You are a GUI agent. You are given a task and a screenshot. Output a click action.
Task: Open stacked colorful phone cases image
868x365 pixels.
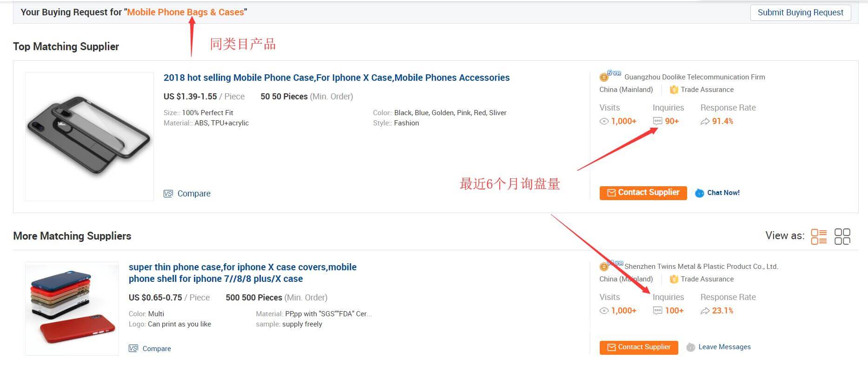(x=72, y=308)
